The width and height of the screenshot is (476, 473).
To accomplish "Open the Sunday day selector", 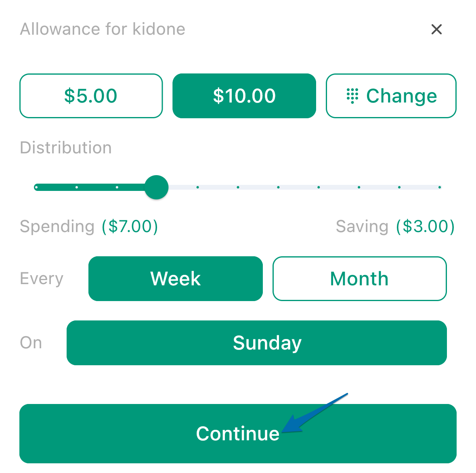I will coord(256,343).
